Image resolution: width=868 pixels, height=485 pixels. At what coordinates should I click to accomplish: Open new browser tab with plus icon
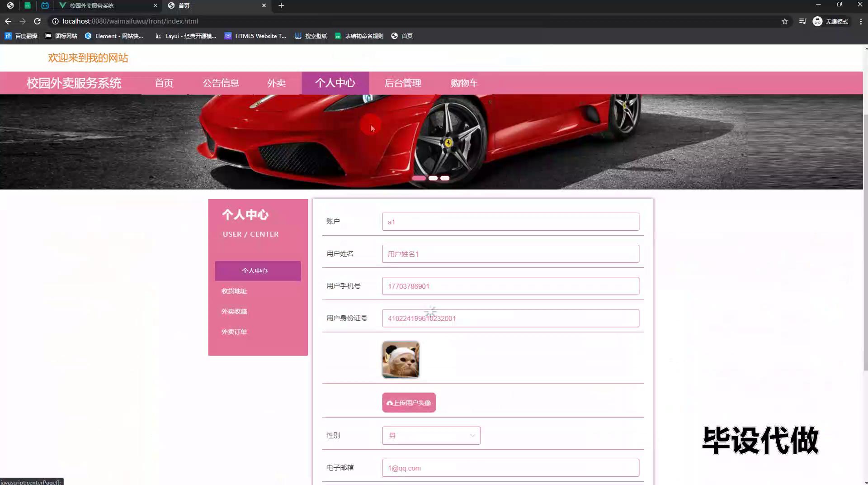coord(281,5)
